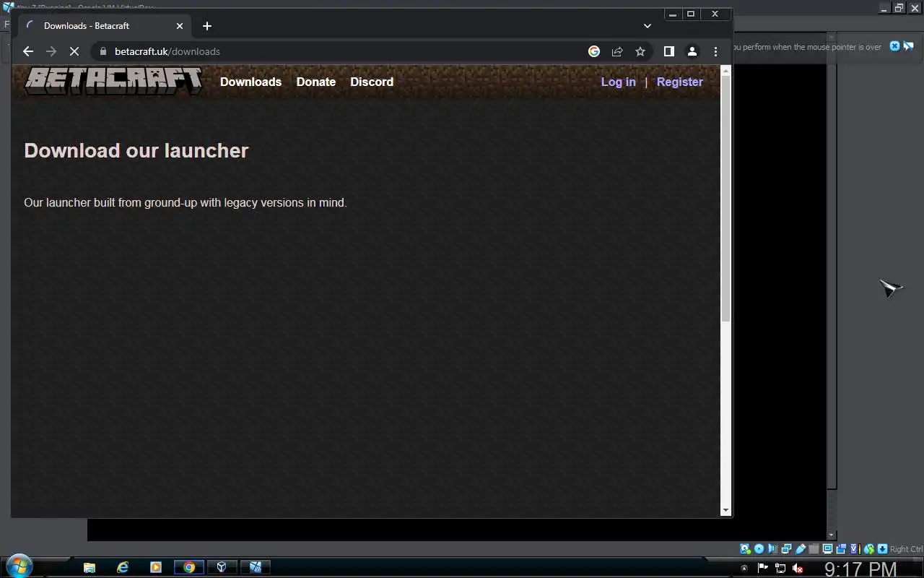Stop loading the Betacraft page

[74, 51]
